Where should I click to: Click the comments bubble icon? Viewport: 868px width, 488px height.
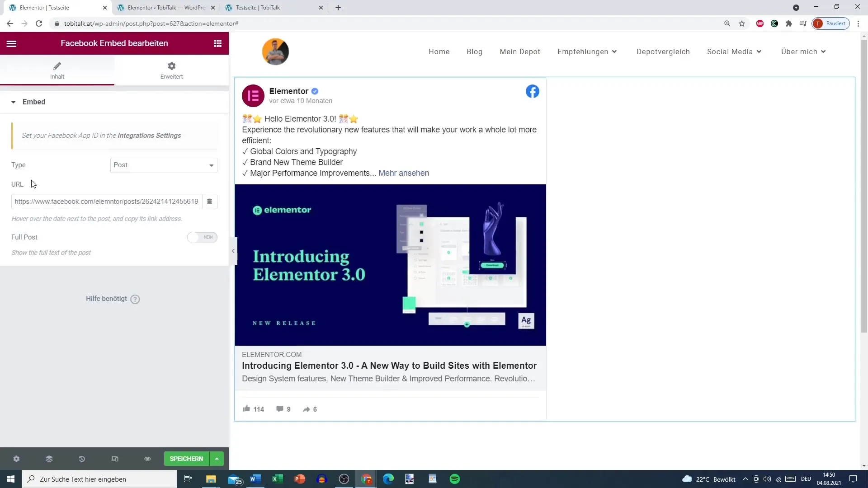[x=280, y=409]
